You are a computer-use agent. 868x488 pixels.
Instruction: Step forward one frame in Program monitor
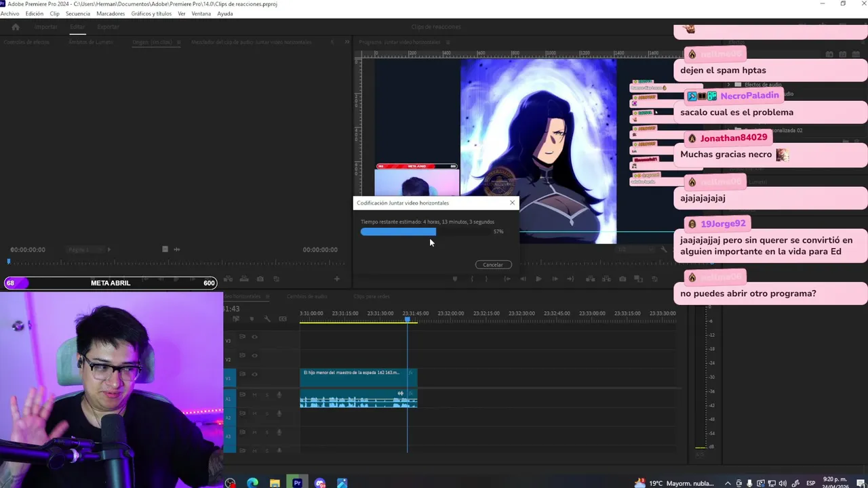[x=555, y=279]
